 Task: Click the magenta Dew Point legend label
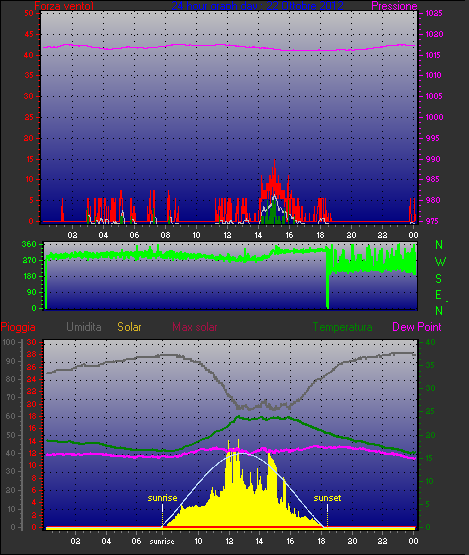tap(417, 327)
